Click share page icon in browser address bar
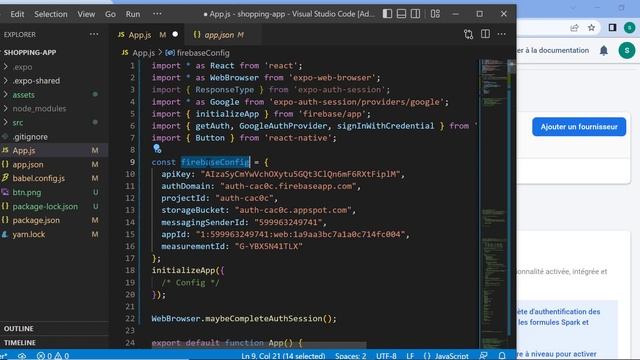The image size is (640, 360). [574, 28]
